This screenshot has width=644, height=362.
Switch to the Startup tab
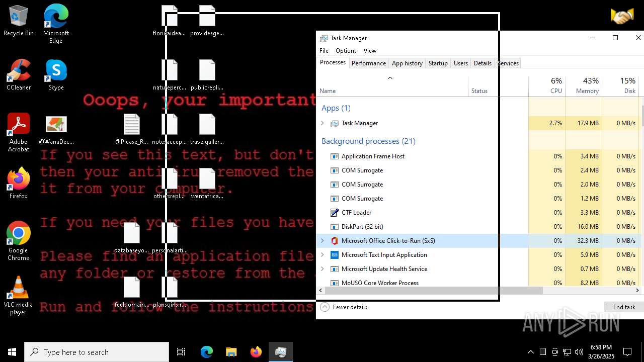point(438,63)
